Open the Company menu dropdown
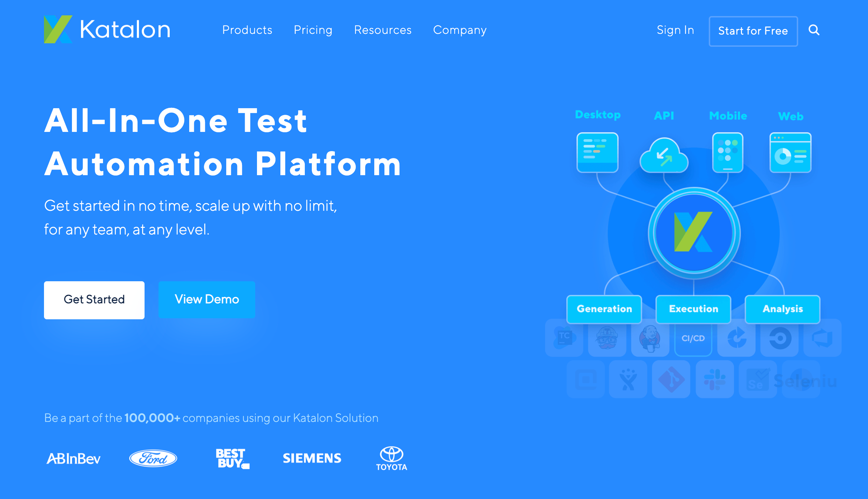The height and width of the screenshot is (499, 868). coord(459,30)
